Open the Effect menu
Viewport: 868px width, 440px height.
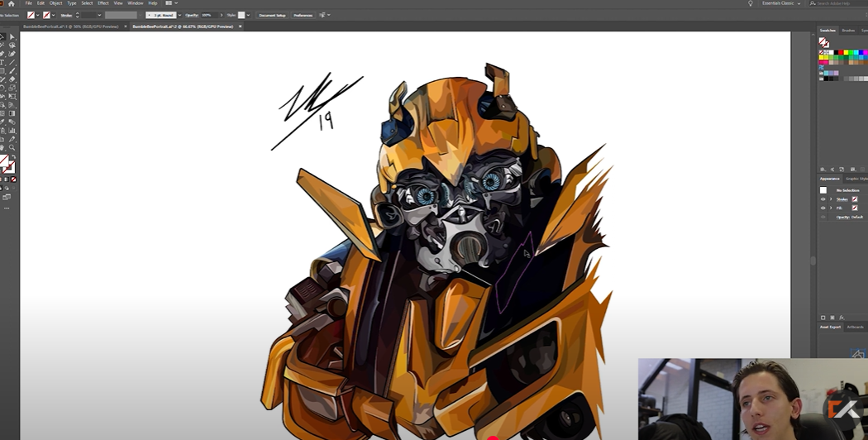tap(103, 3)
